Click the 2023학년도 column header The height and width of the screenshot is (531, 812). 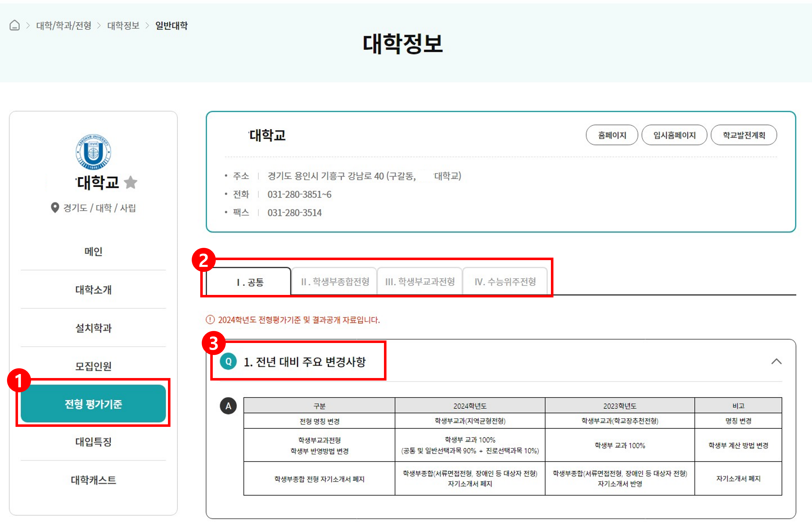pyautogui.click(x=620, y=406)
